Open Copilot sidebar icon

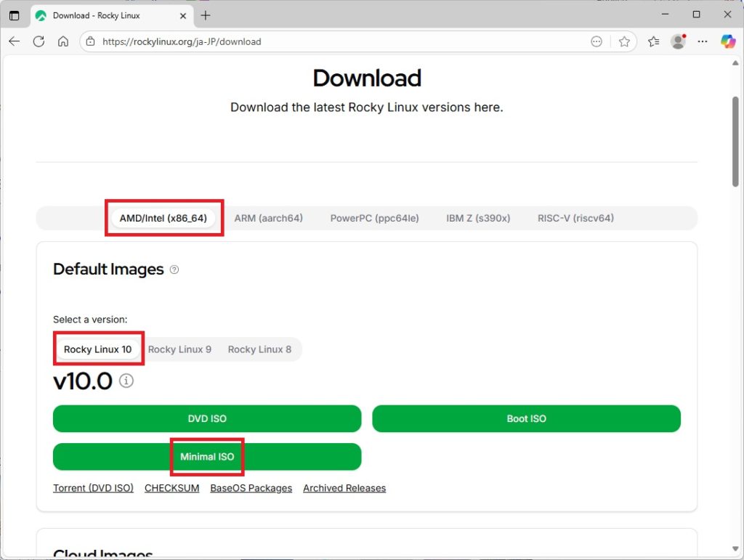tap(727, 41)
